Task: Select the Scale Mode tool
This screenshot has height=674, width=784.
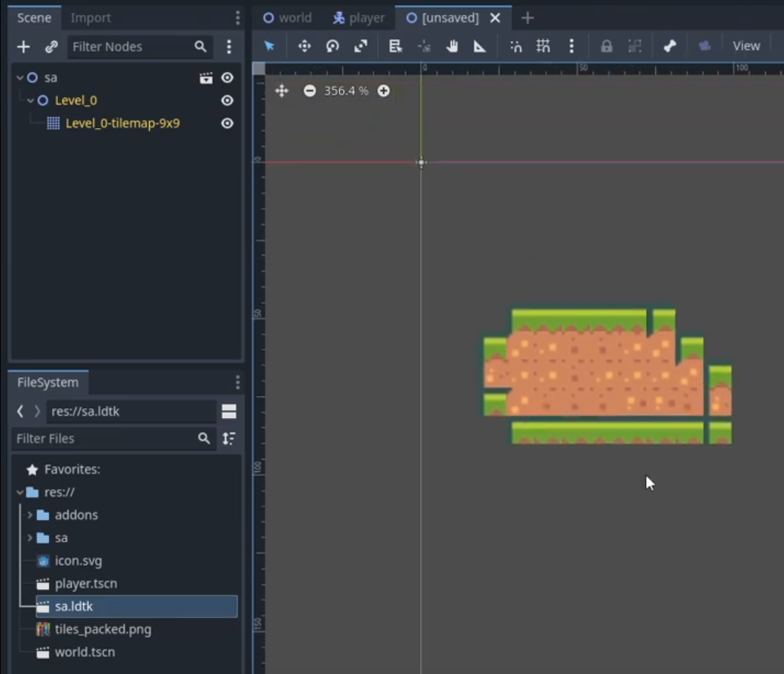Action: (361, 46)
